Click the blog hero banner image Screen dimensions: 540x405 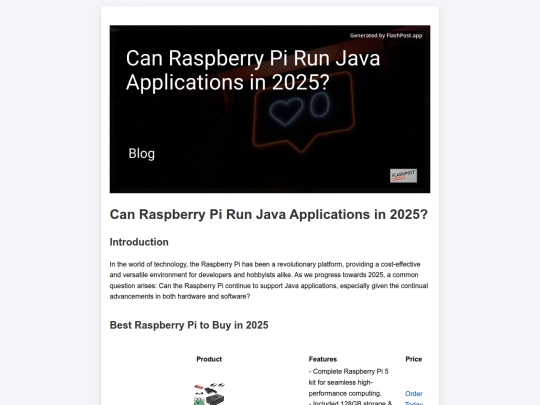tap(270, 109)
